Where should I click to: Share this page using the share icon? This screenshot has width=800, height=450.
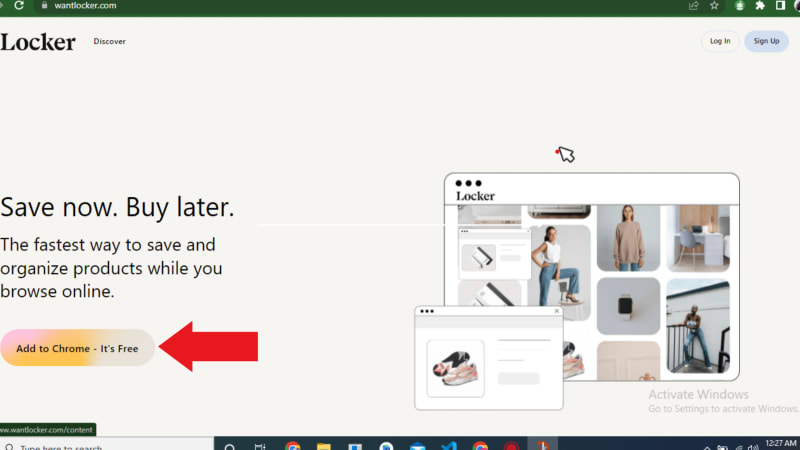coord(693,6)
